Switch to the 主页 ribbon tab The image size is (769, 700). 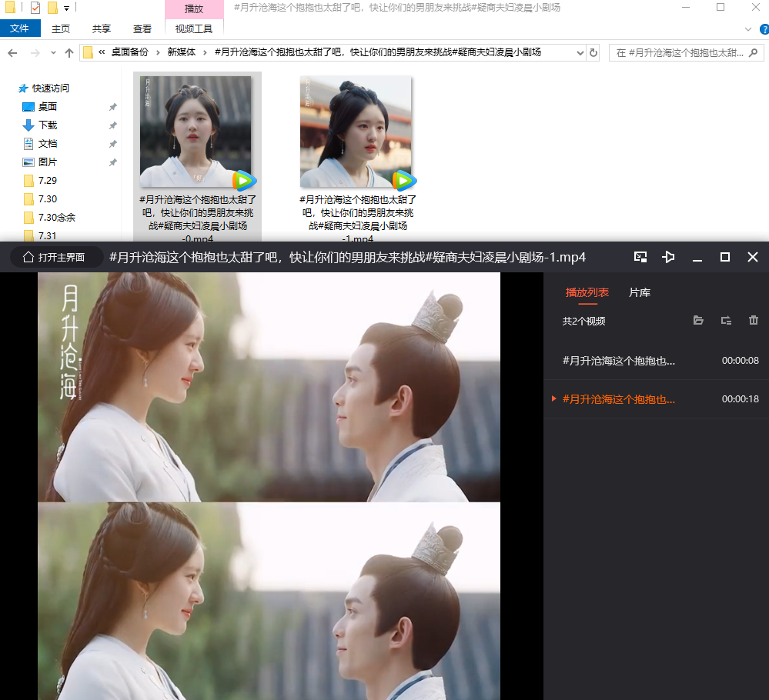point(61,29)
